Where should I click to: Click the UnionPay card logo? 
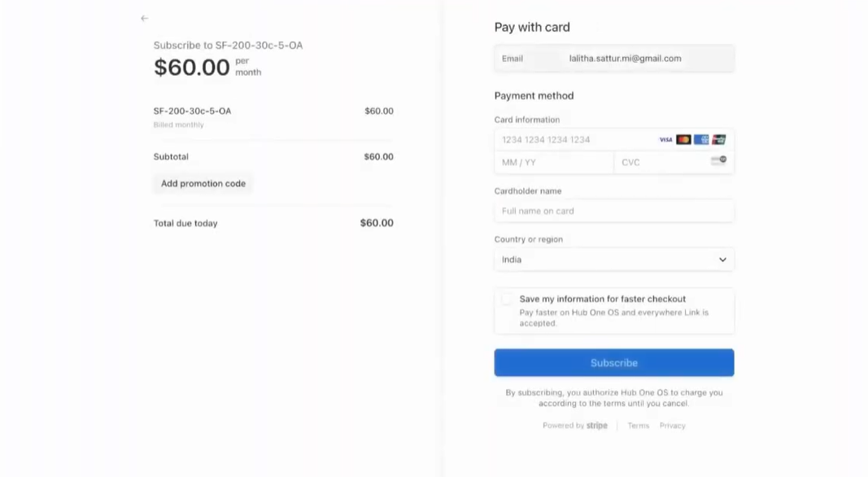(x=719, y=140)
